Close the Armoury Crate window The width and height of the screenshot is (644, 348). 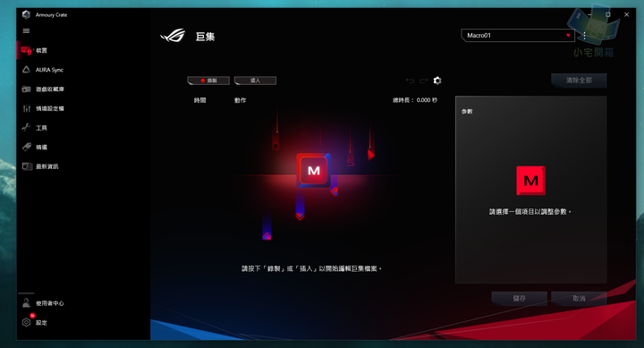click(x=626, y=14)
